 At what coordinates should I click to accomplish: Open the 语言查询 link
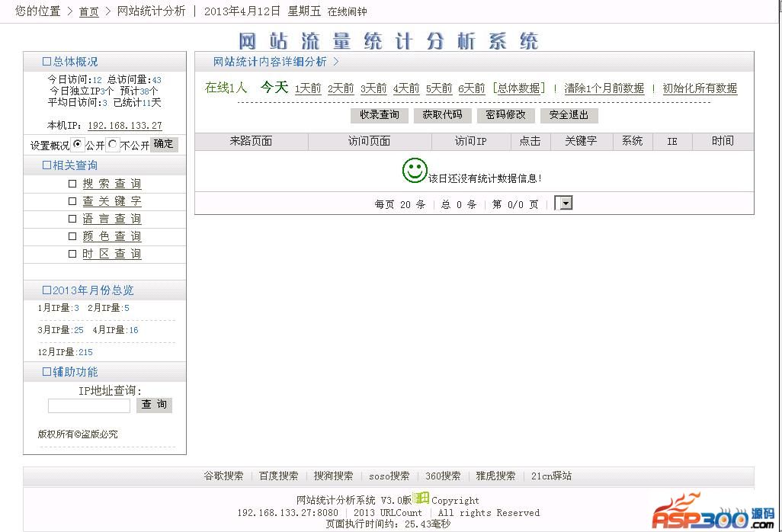pyautogui.click(x=112, y=219)
